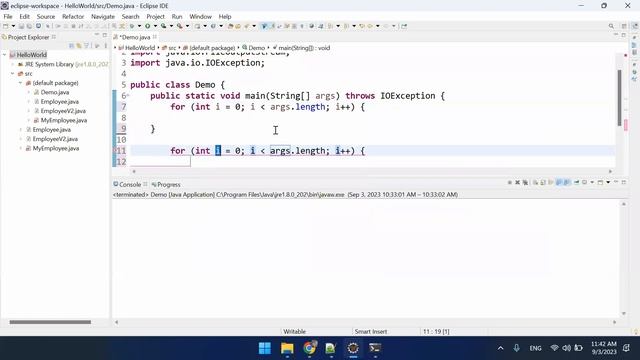This screenshot has height=360, width=640.
Task: Open File Explorer from the taskbar
Action: tap(287, 348)
